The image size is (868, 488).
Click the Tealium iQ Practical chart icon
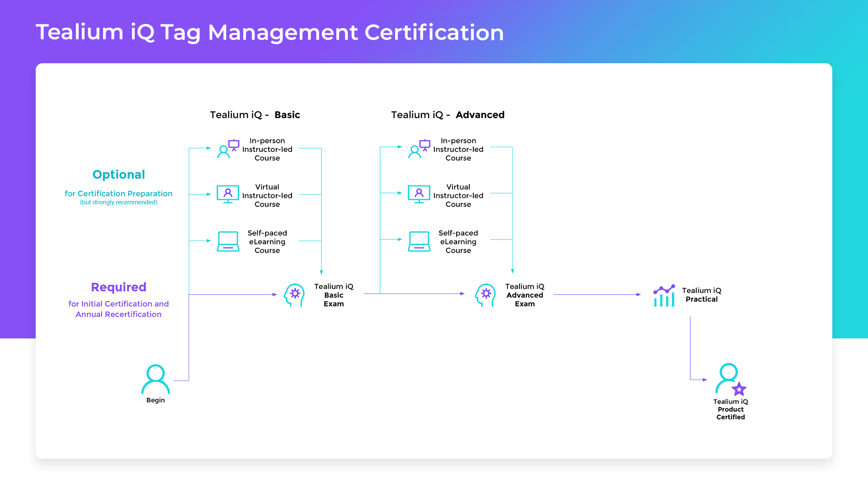pos(664,296)
